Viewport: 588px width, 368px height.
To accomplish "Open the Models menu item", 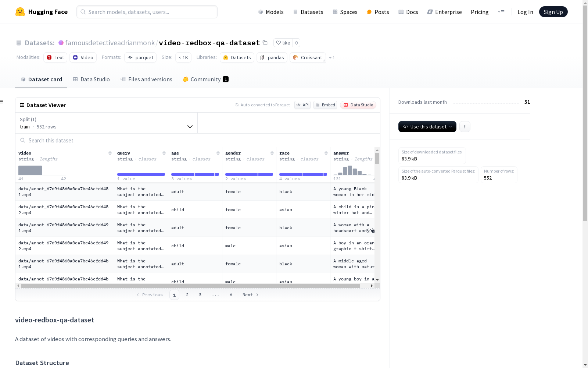I will coord(271,12).
